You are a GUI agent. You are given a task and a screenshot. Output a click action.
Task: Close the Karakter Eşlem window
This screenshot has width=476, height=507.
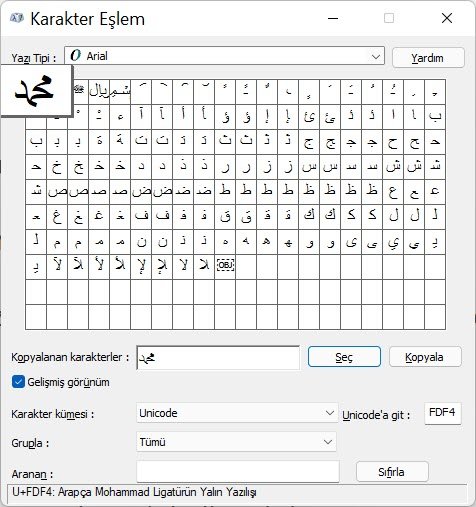[447, 18]
